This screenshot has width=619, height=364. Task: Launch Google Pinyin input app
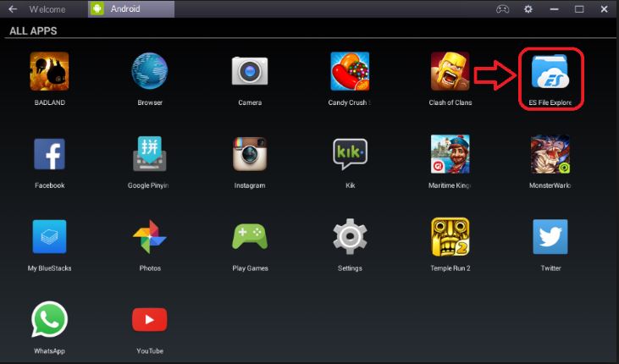(150, 153)
